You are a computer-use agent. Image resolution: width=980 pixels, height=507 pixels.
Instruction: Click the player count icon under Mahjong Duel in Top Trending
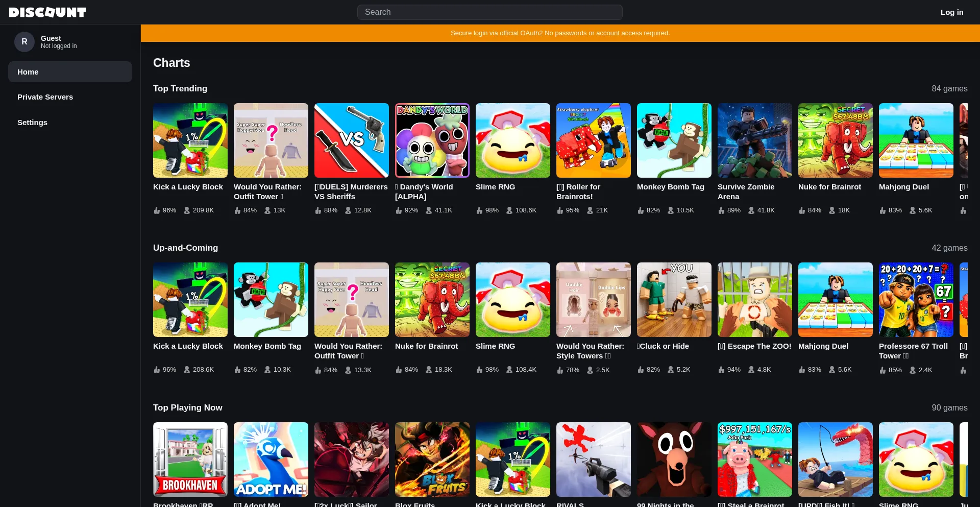point(913,210)
